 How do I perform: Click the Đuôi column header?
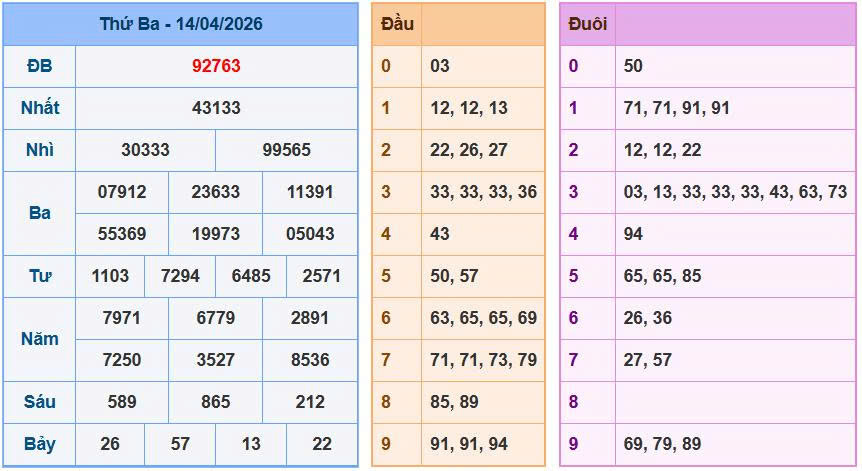[x=587, y=24]
